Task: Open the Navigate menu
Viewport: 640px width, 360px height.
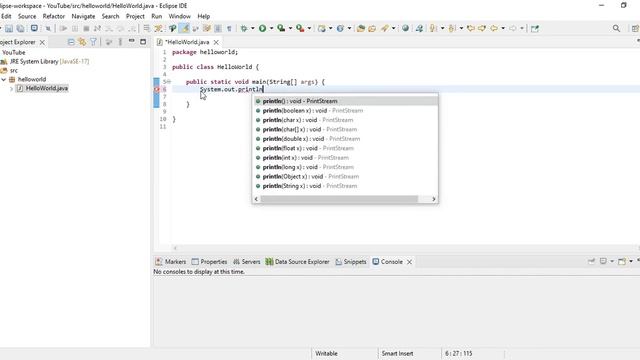Action: pyautogui.click(x=83, y=16)
